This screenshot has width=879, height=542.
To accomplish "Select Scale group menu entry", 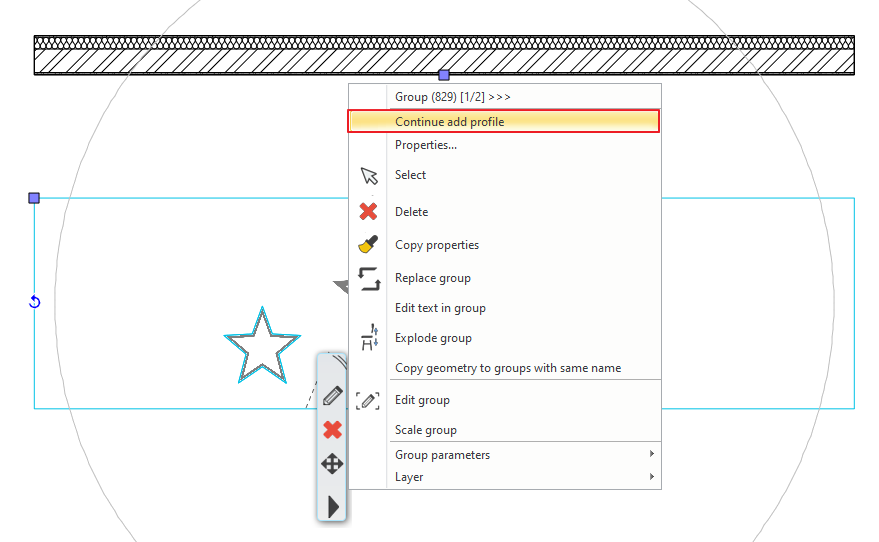I will coord(426,430).
